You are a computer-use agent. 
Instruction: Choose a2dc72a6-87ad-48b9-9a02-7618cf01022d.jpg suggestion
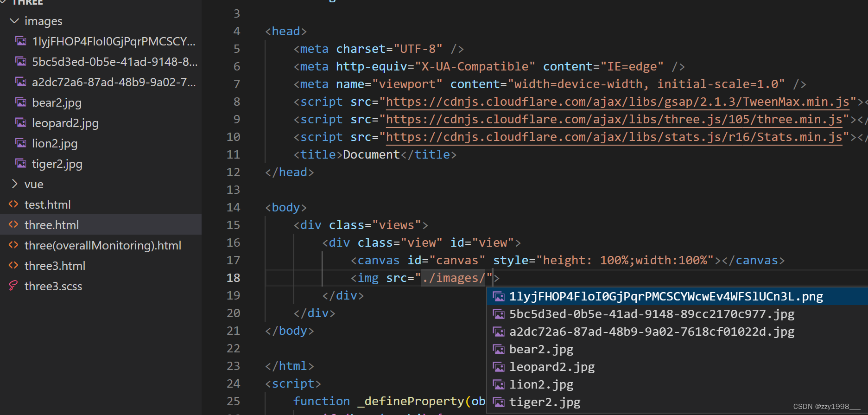[x=678, y=332]
